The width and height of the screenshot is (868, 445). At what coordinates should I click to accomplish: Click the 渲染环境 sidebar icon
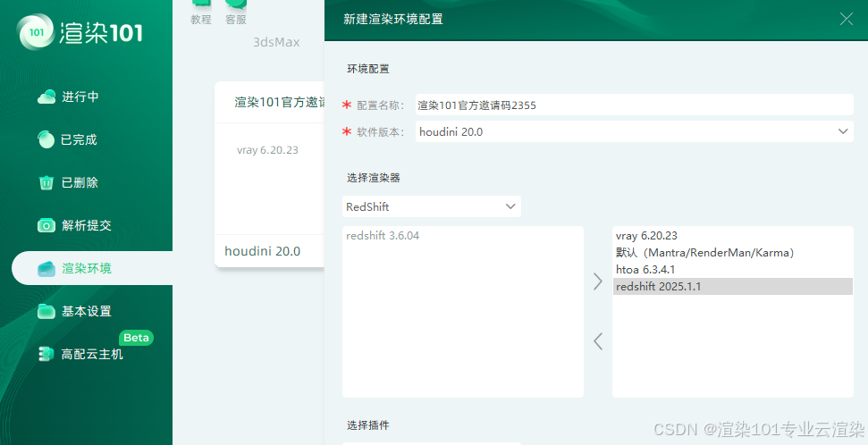click(46, 268)
